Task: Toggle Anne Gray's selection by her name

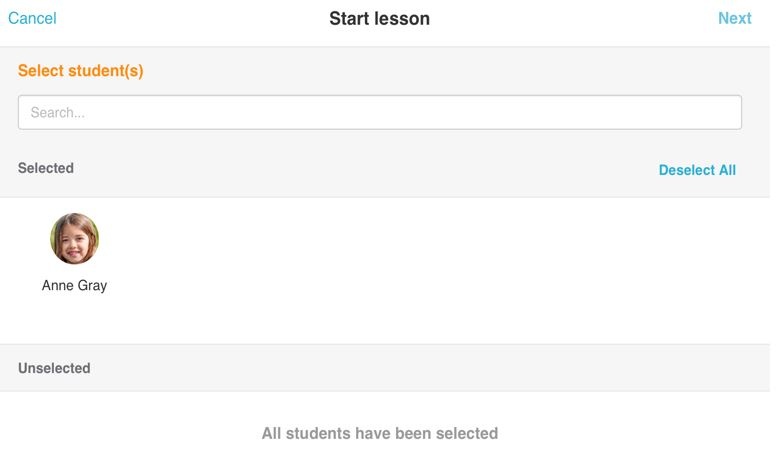Action: point(74,286)
